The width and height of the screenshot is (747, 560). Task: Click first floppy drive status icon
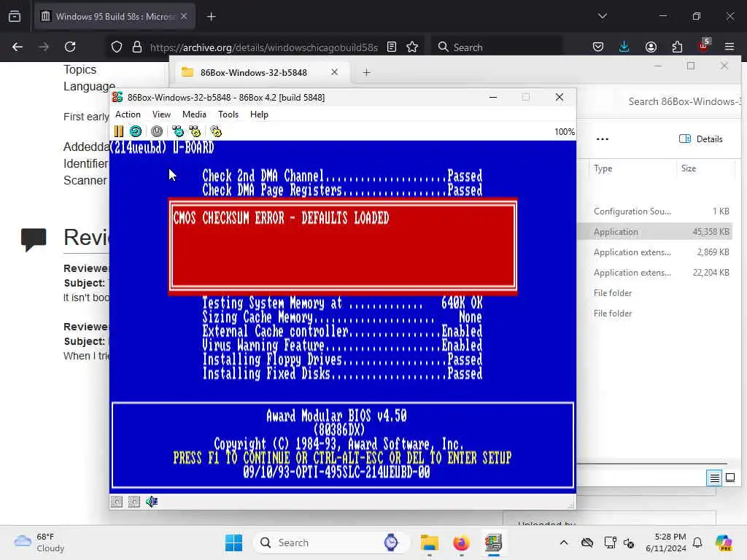pos(117,502)
